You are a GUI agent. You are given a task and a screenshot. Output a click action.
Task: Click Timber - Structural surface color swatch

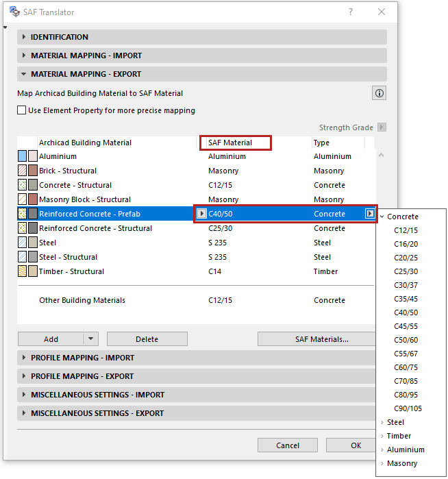(33, 271)
